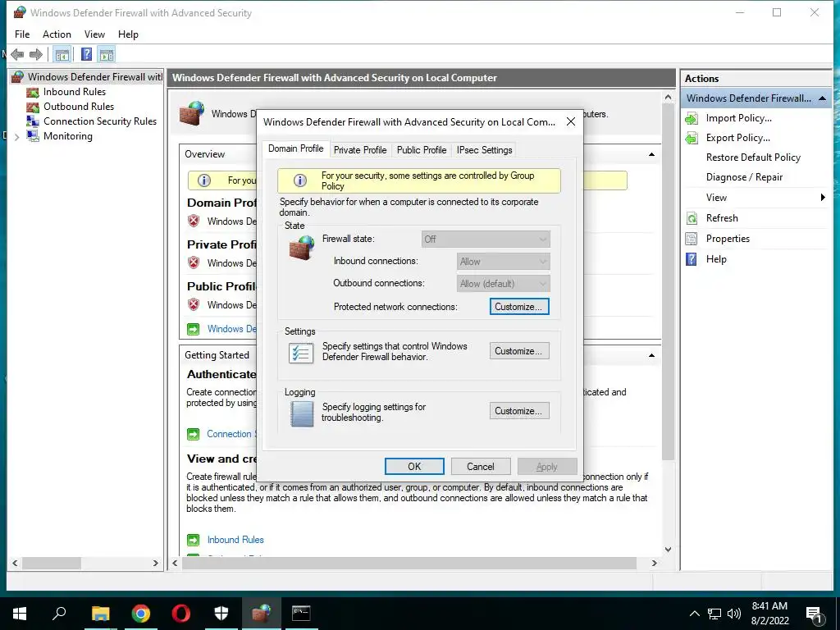Click the Connection Security Rules link arrow icon
Viewport: 840px width, 630px height.
point(193,435)
